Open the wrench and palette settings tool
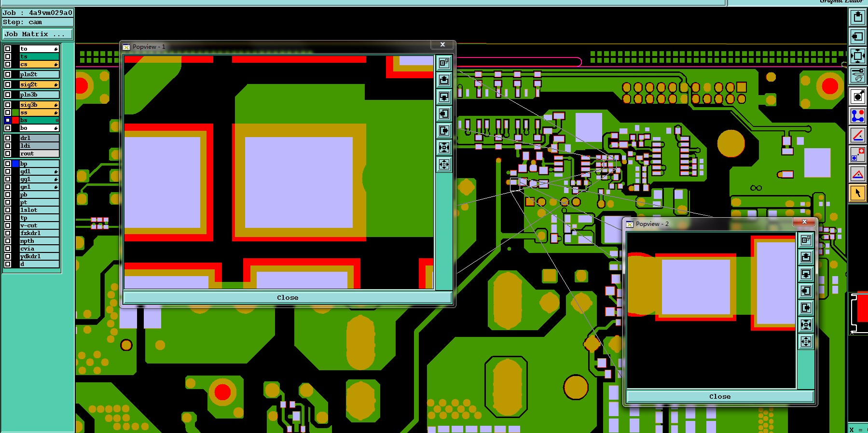868x433 pixels. [x=857, y=75]
